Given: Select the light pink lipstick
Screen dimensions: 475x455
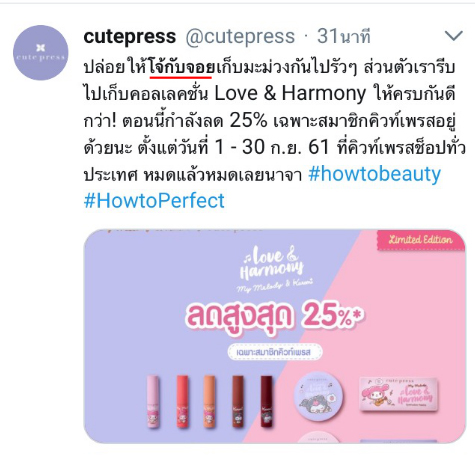Looking at the screenshot, I should (x=153, y=402).
